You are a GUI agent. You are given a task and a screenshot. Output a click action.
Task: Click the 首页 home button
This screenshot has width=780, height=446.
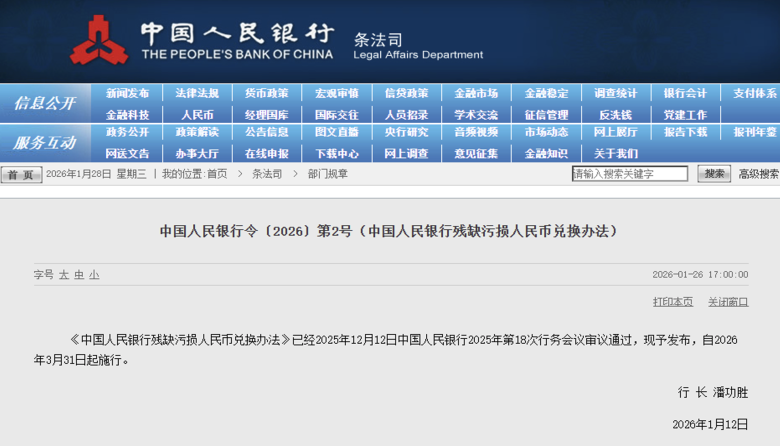[21, 175]
